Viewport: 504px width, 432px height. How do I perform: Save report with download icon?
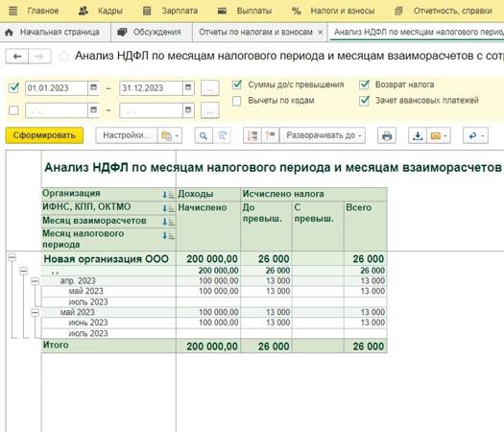coord(418,135)
